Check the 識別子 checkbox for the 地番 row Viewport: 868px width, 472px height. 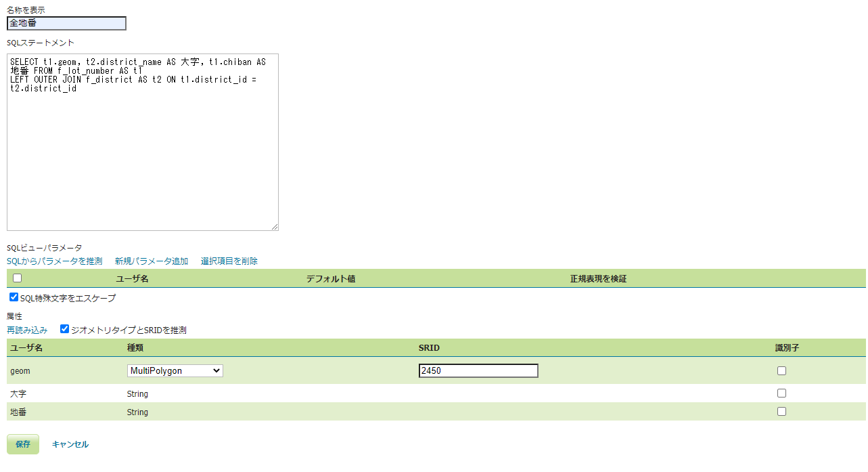(x=782, y=411)
